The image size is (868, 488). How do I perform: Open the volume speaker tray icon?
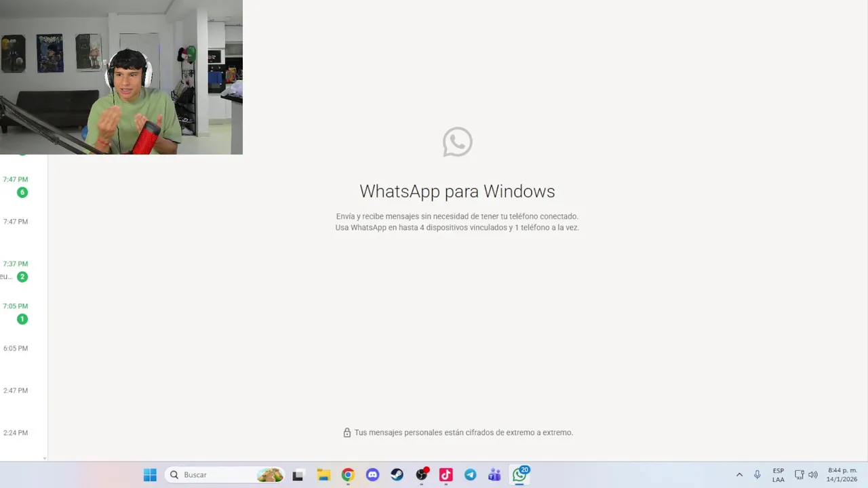(x=812, y=475)
